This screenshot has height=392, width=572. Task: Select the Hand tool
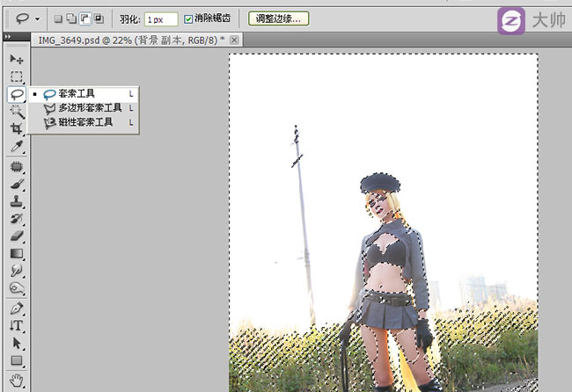click(17, 381)
